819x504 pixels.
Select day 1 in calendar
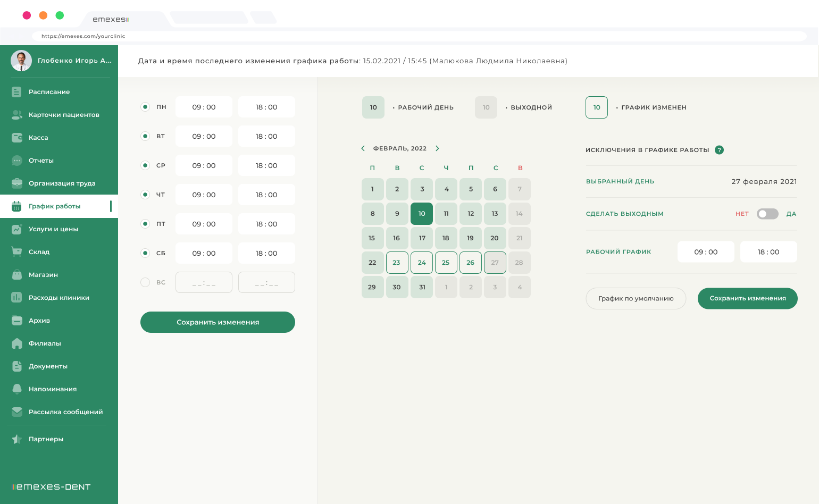pyautogui.click(x=373, y=189)
